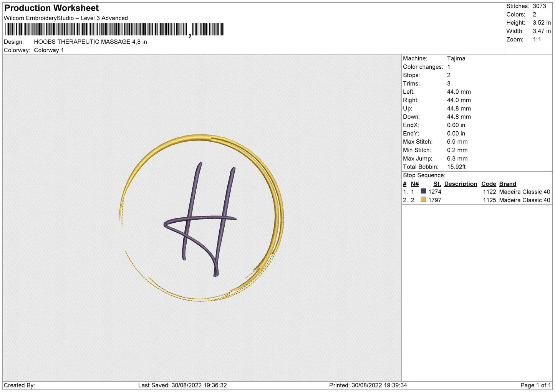Click the Colors count value 2

534,15
